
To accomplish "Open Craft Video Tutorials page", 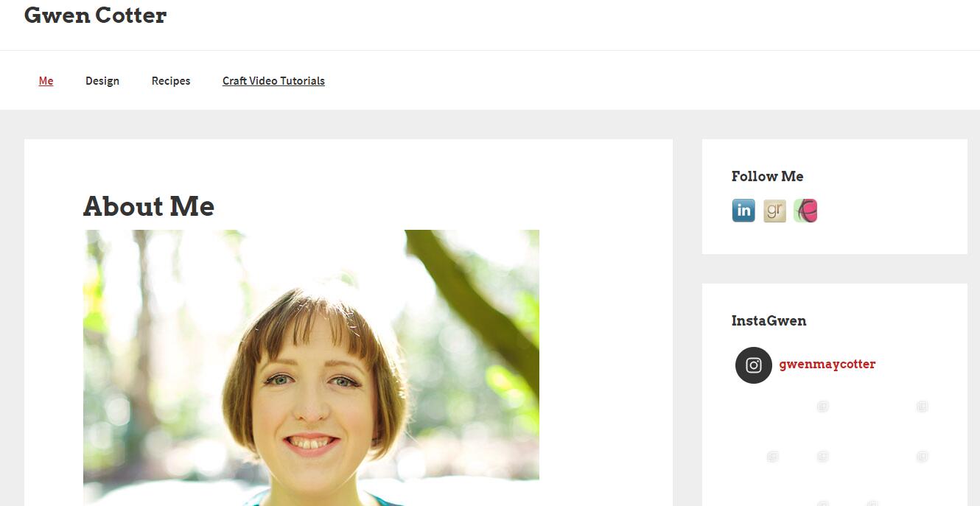I will [273, 81].
